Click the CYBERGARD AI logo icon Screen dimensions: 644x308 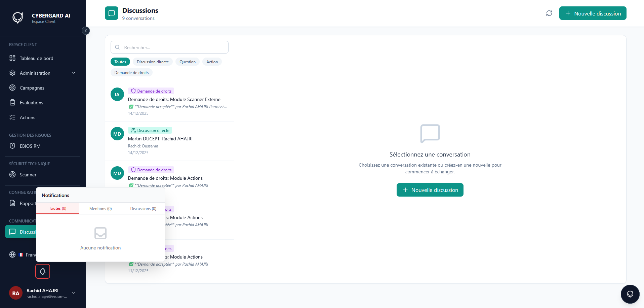click(18, 18)
